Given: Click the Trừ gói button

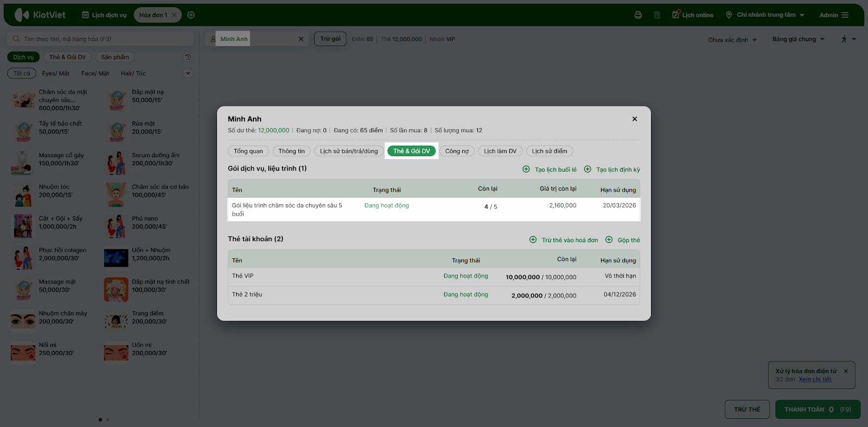Looking at the screenshot, I should coord(330,39).
